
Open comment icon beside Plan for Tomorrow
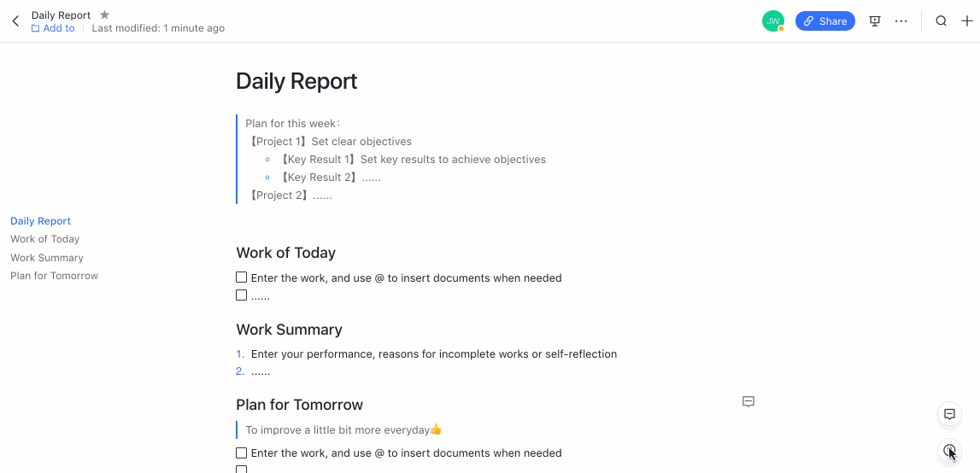748,402
